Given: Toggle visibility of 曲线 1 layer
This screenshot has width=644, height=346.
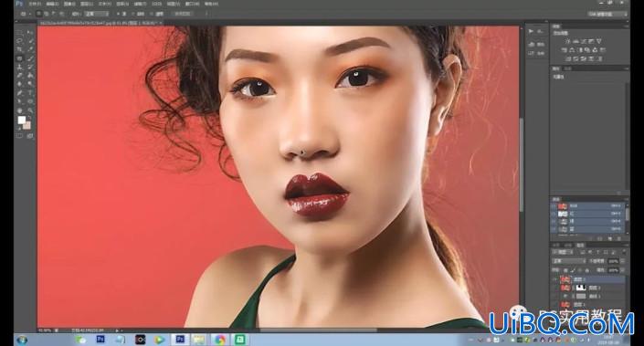Looking at the screenshot, I should 554,296.
